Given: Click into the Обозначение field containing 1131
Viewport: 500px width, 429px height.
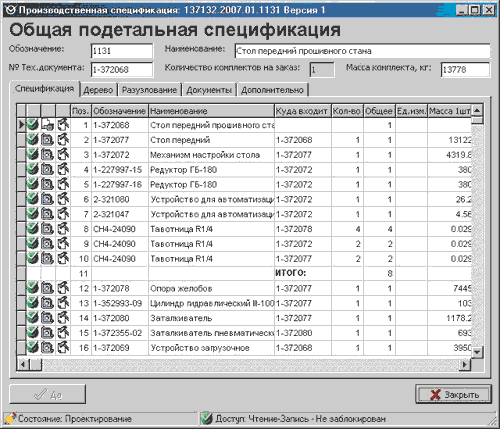Looking at the screenshot, I should 122,51.
